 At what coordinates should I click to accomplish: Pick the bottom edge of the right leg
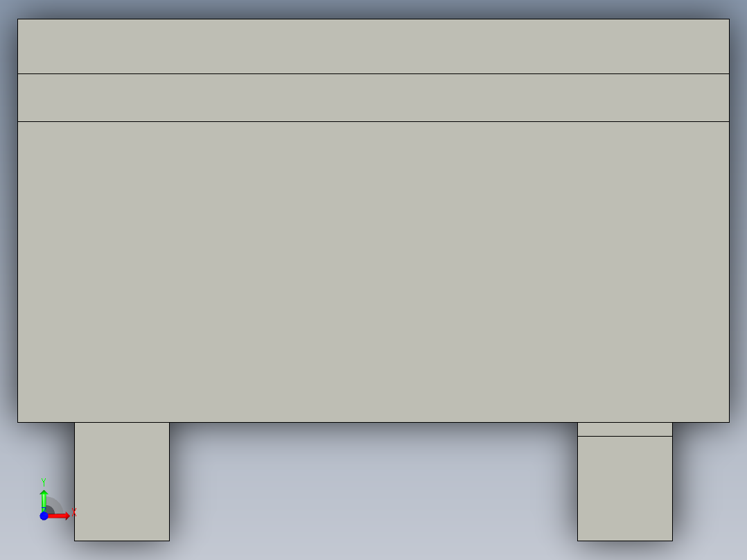[625, 541]
